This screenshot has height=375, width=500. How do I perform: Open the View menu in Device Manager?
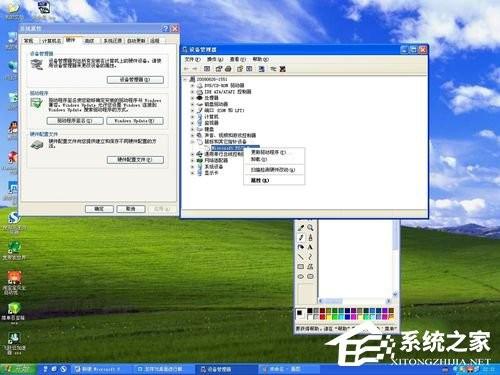tap(237, 59)
